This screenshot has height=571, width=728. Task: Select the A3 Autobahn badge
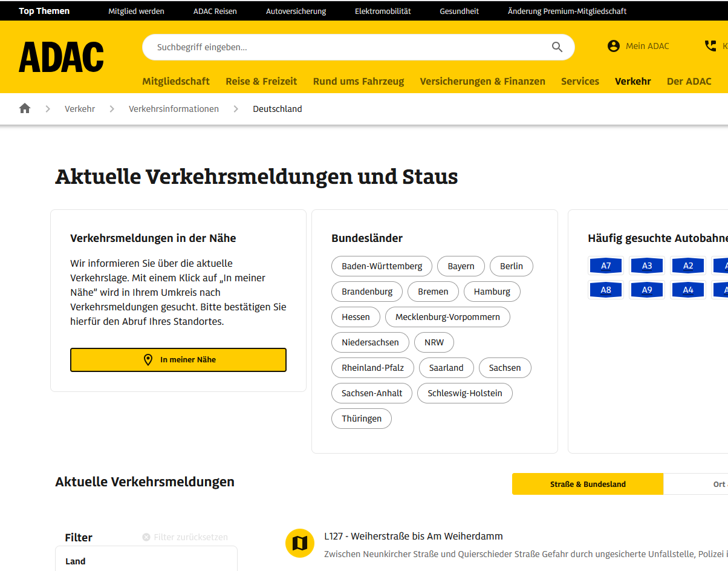click(x=647, y=266)
